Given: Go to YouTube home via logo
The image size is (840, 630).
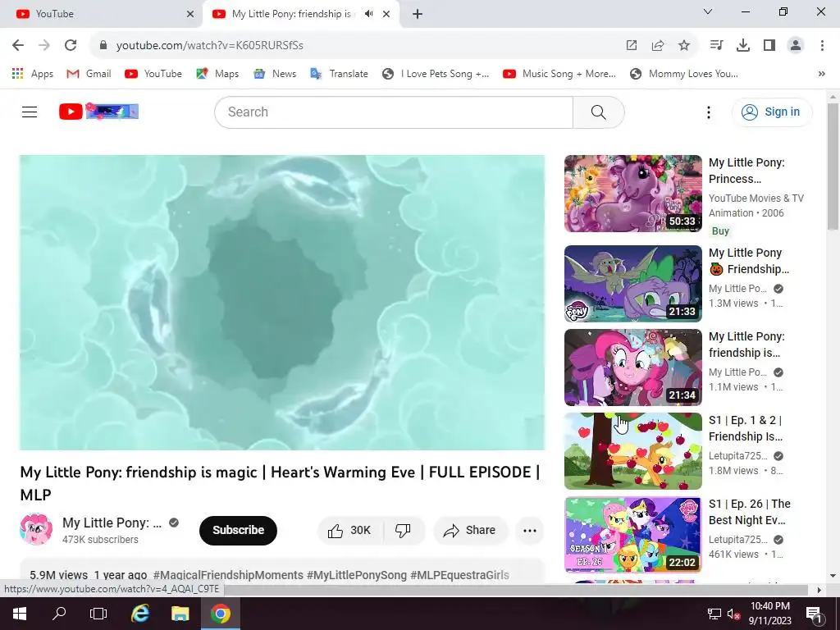Looking at the screenshot, I should tap(98, 112).
